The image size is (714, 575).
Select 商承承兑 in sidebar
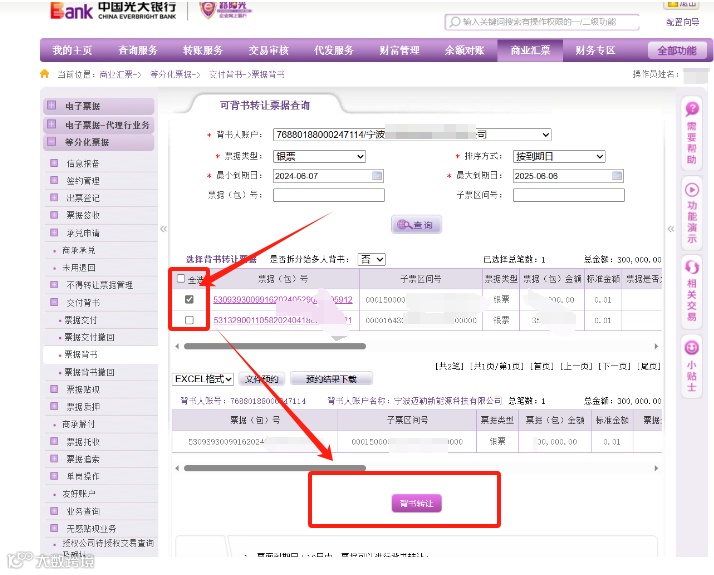(78, 250)
